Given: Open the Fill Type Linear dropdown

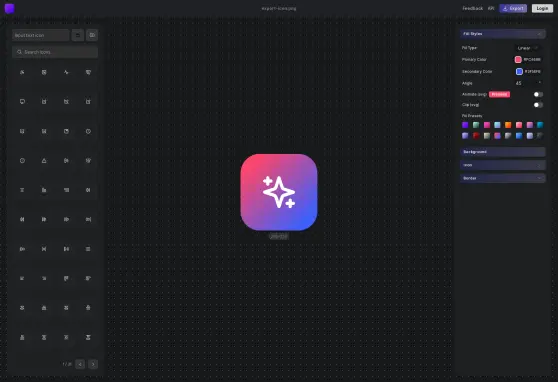Looking at the screenshot, I should (x=528, y=48).
